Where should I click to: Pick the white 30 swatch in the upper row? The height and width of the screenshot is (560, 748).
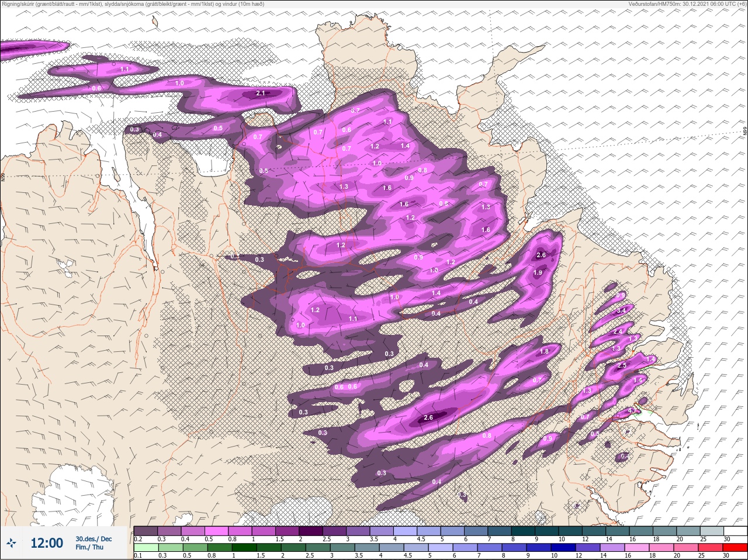click(737, 531)
